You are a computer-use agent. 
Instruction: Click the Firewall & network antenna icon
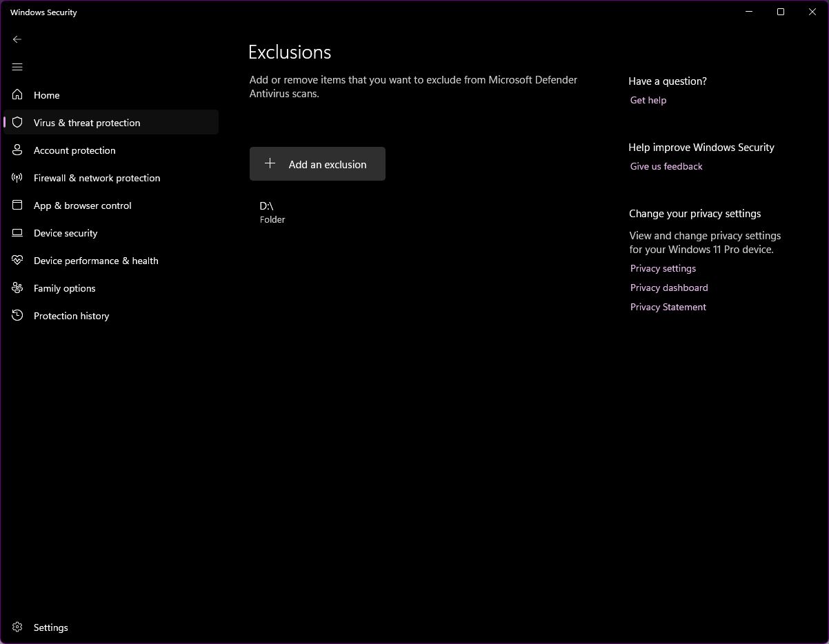[x=17, y=178]
